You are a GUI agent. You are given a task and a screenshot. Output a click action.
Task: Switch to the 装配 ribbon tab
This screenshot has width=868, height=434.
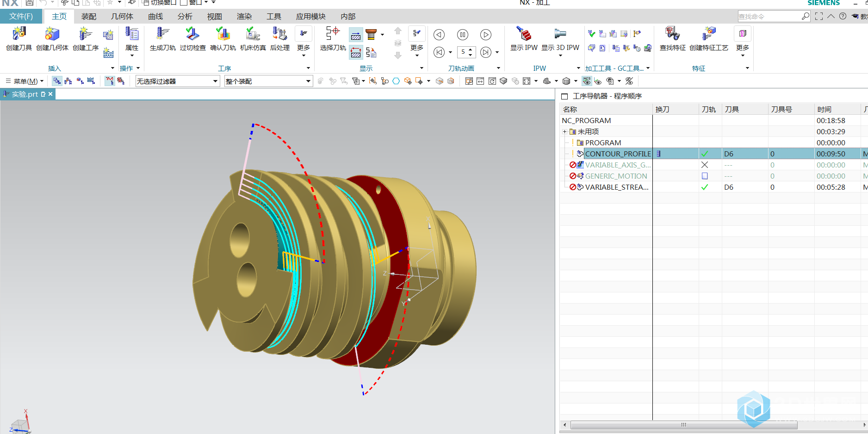pyautogui.click(x=89, y=16)
